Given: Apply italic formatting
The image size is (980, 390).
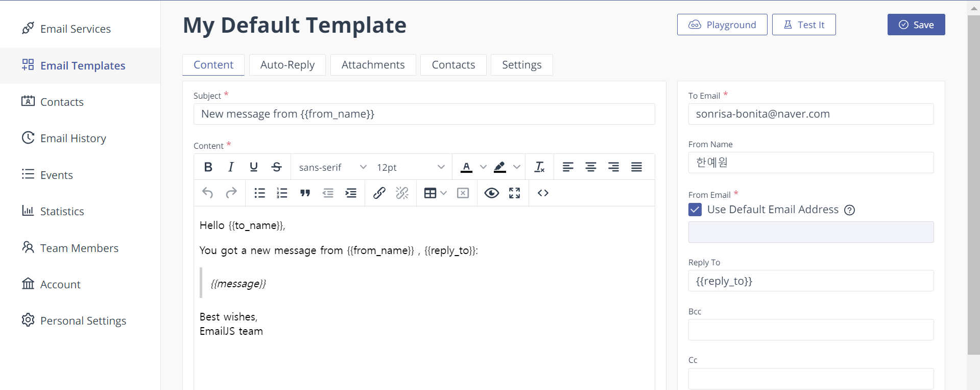Looking at the screenshot, I should [x=231, y=167].
